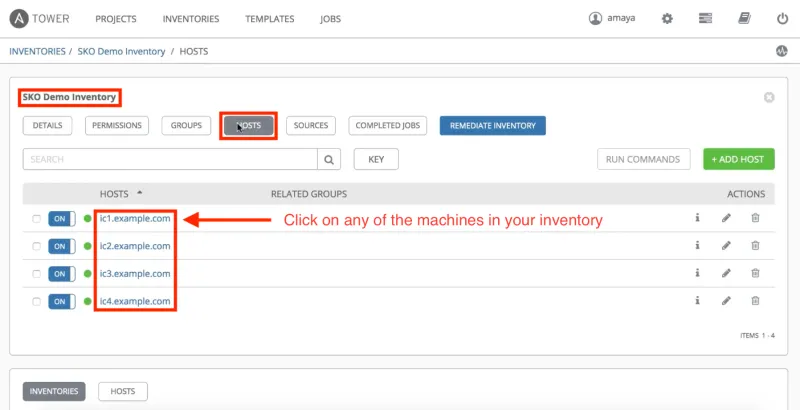Sort by the HOSTS column arrow
800x410 pixels.
[x=139, y=193]
